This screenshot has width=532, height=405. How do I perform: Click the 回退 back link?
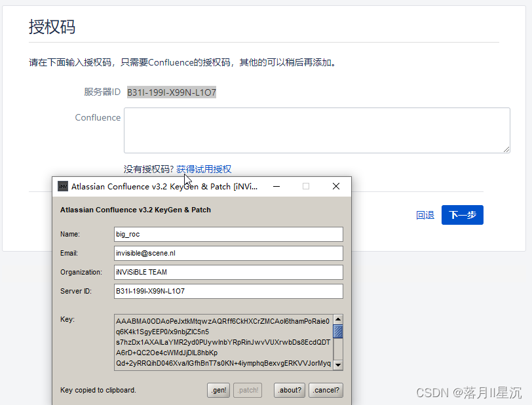425,215
